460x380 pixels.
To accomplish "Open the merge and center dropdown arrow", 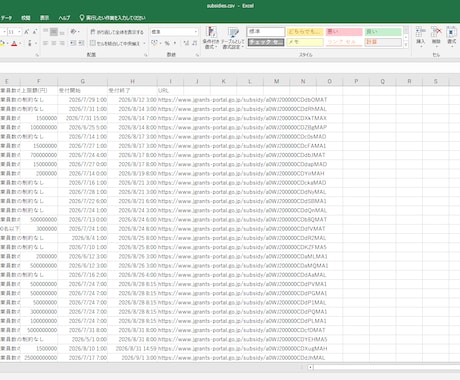I will coord(144,43).
